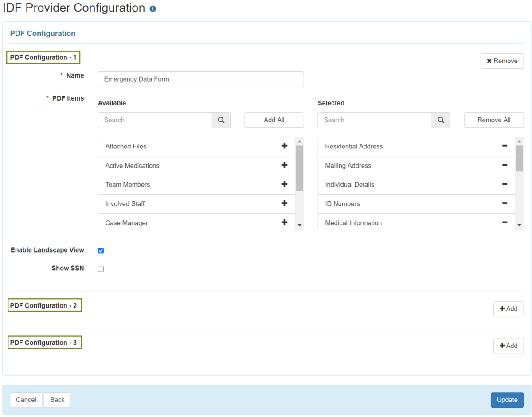Click the Back button
This screenshot has height=417, width=532.
click(x=57, y=400)
